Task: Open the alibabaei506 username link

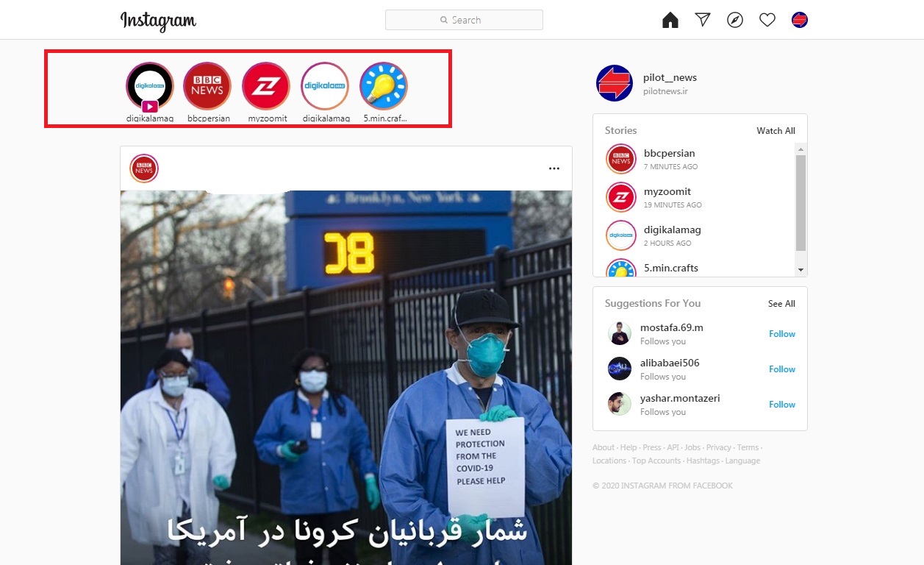Action: (x=670, y=363)
